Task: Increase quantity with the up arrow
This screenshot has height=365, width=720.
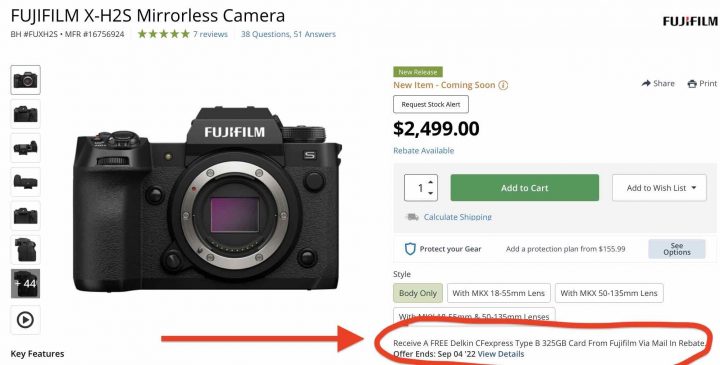Action: pyautogui.click(x=430, y=182)
